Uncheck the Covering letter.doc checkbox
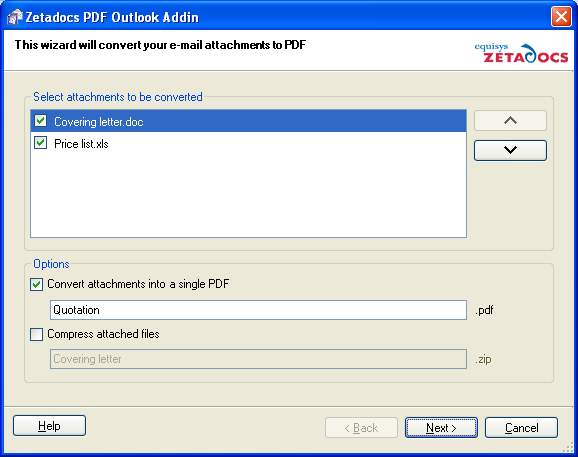The height and width of the screenshot is (457, 578). (x=41, y=121)
